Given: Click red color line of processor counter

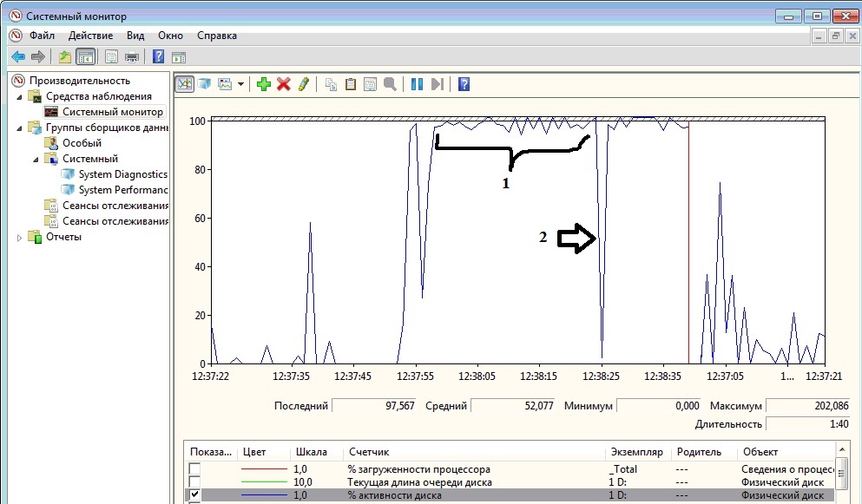Looking at the screenshot, I should point(264,468).
